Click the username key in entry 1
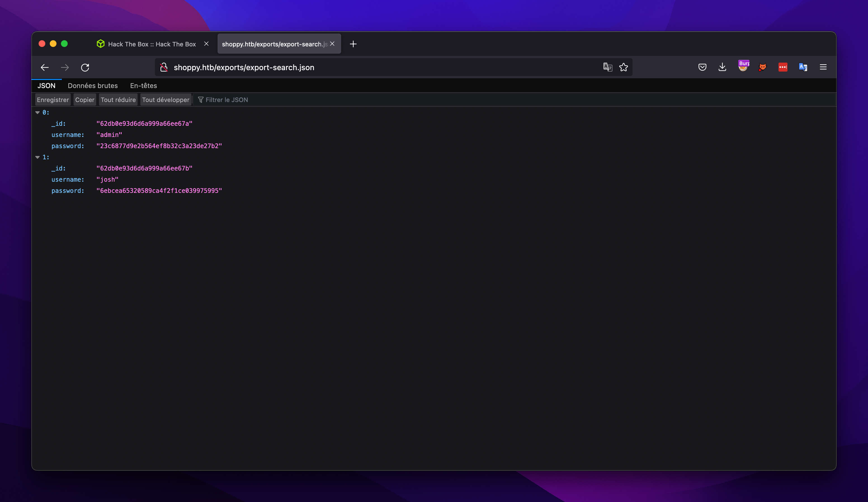 (68, 180)
